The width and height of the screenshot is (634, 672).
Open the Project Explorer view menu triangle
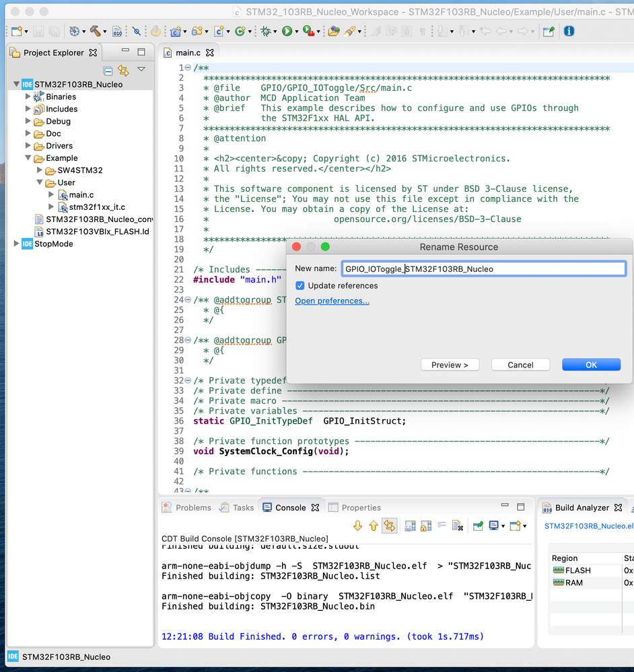pos(141,69)
